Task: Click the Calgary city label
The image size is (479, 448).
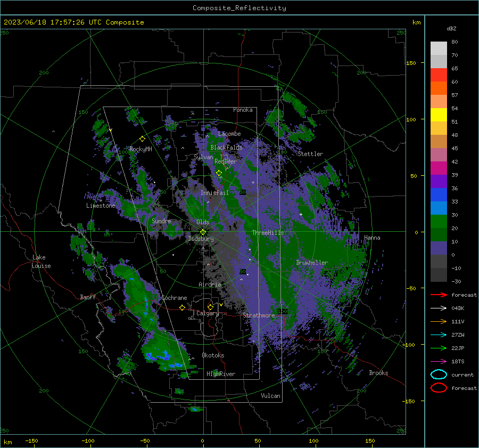Action: tap(208, 313)
